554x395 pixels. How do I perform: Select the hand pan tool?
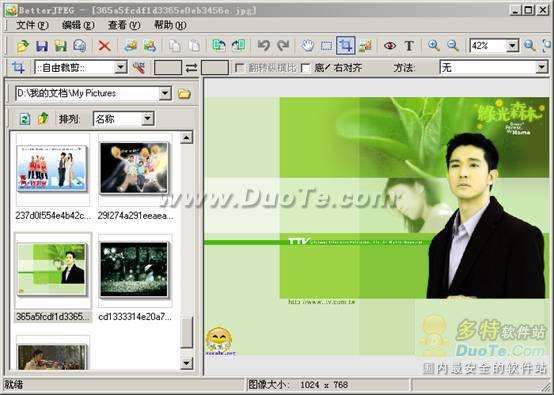tap(308, 46)
